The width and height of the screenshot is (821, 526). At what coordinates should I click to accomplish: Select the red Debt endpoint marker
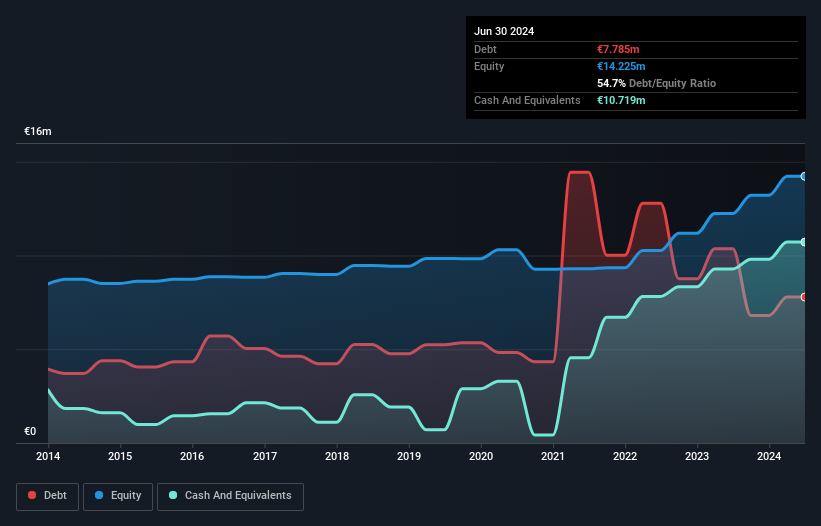click(x=804, y=297)
